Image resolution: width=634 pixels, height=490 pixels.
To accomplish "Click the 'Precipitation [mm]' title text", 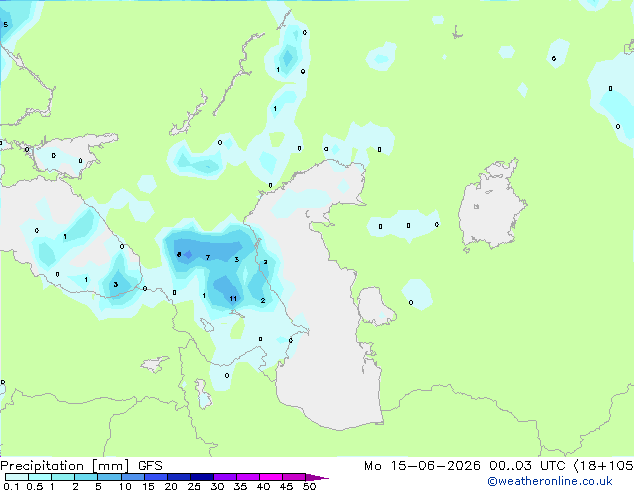I will click(65, 466).
